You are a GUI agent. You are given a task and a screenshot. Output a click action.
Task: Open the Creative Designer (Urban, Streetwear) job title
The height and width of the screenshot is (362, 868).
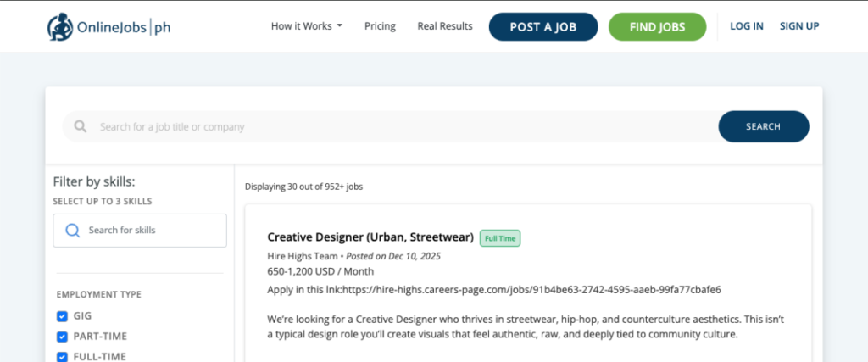click(370, 237)
